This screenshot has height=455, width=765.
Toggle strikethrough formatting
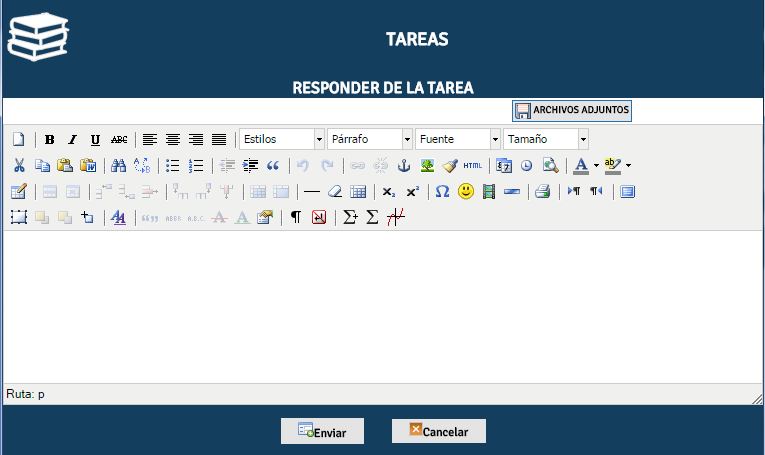[119, 139]
